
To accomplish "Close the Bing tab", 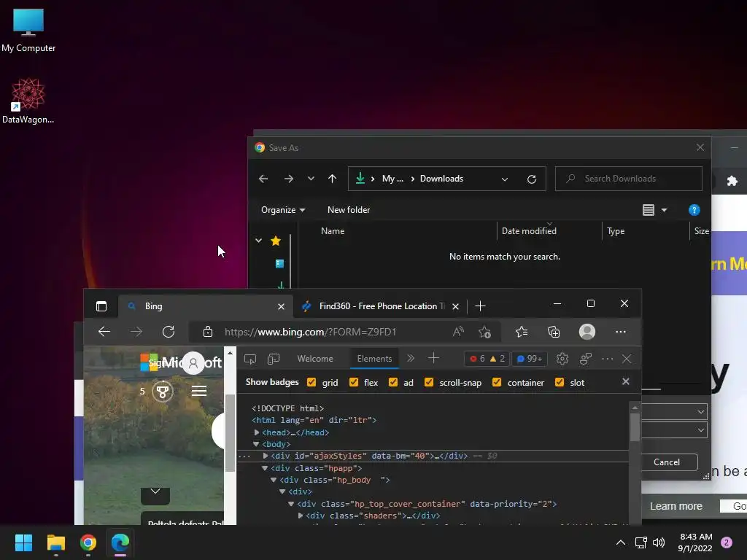I will [x=281, y=307].
